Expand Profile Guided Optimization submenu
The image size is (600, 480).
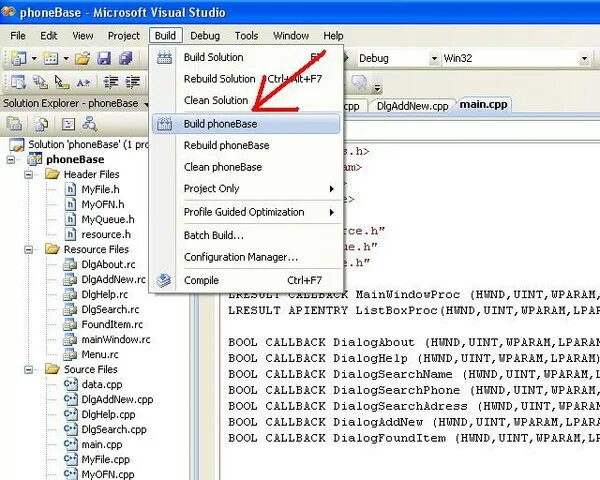332,212
